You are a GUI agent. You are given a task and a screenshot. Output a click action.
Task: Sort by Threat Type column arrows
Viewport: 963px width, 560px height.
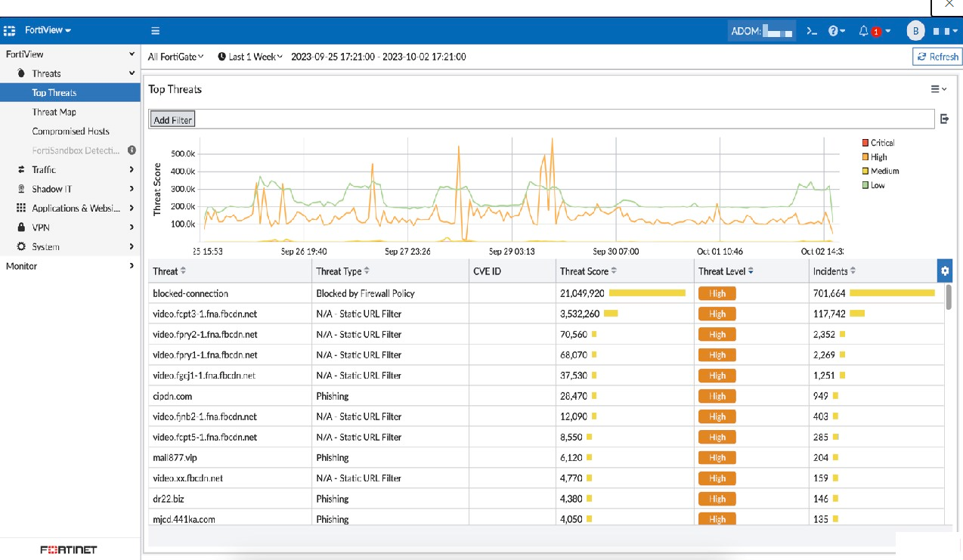(x=367, y=271)
